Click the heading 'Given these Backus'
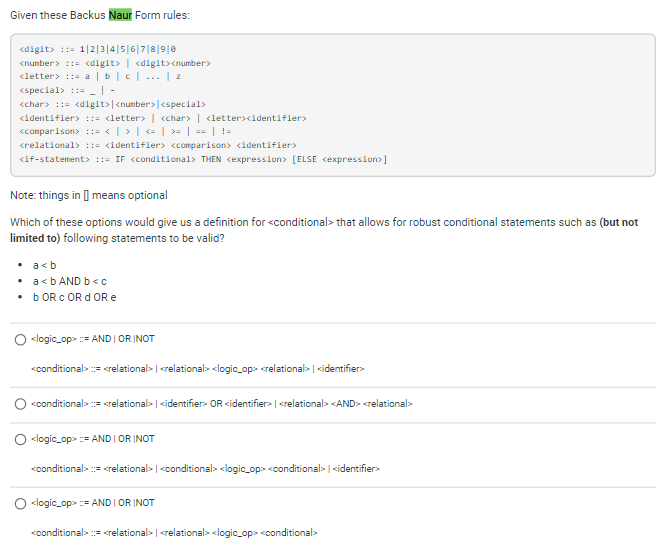The width and height of the screenshot is (665, 551). coord(58,15)
